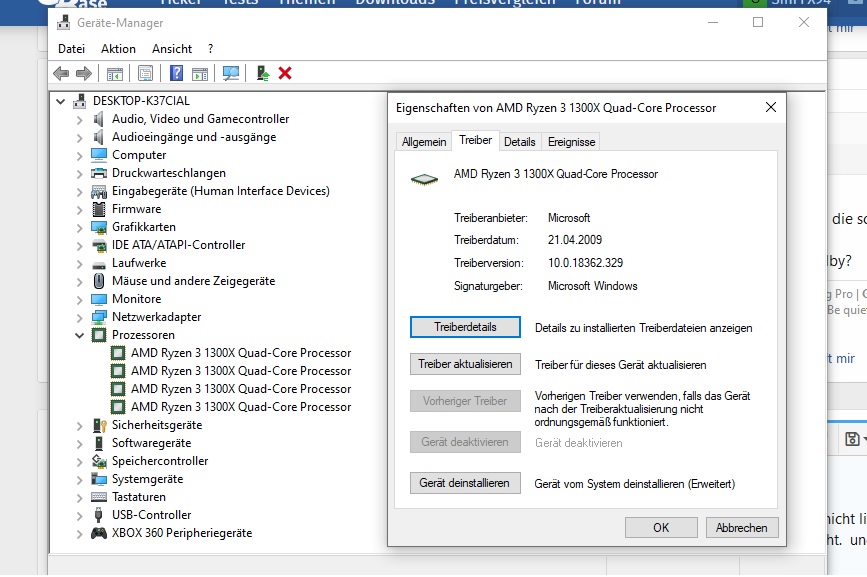Click the red X uninstall device icon
Image resolution: width=867 pixels, height=577 pixels.
point(285,73)
